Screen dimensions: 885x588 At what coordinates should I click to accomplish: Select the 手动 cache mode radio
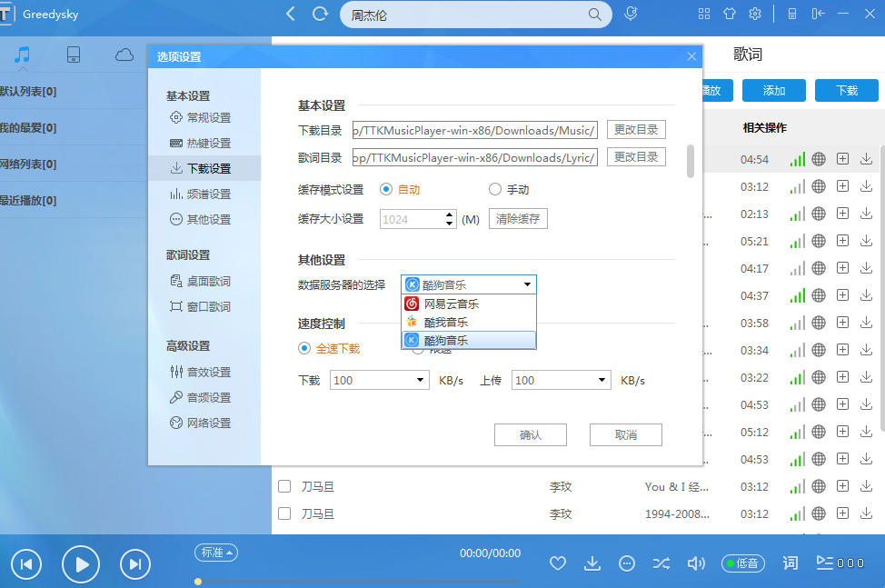click(x=495, y=189)
